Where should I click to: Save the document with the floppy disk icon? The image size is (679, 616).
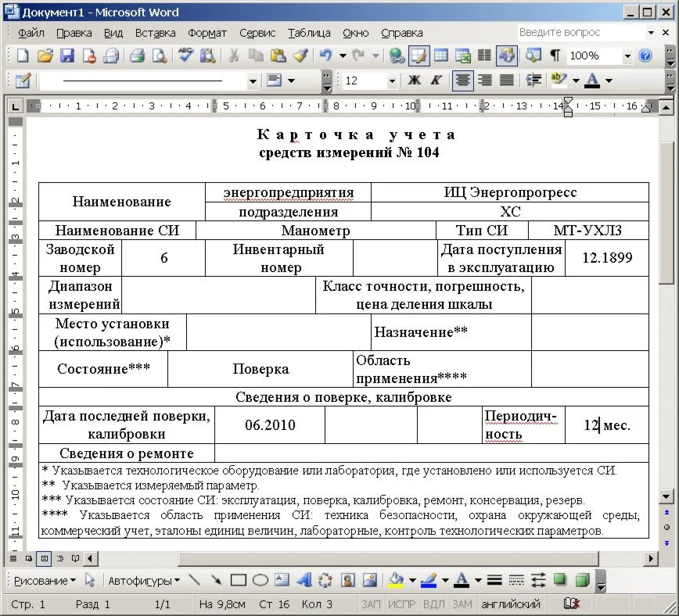click(x=67, y=56)
